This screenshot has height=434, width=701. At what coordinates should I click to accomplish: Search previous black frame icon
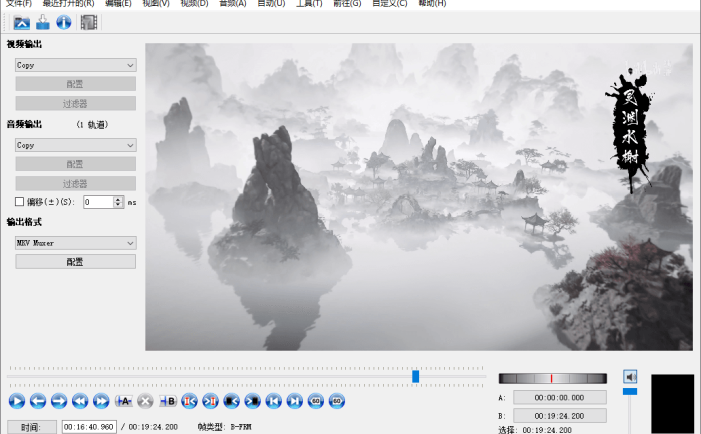pos(232,401)
